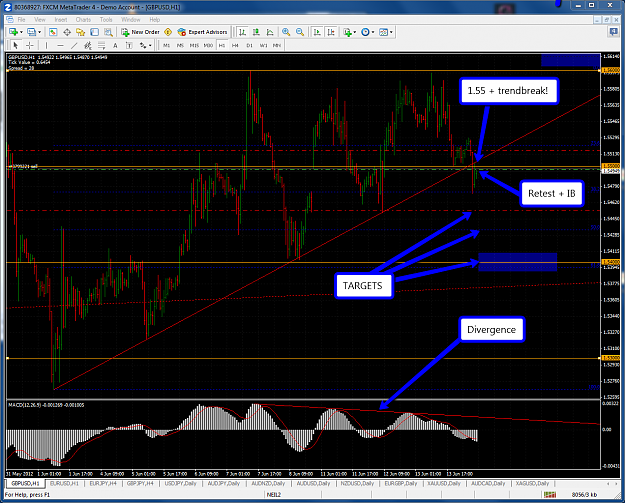Open the Charts menu

click(x=83, y=20)
